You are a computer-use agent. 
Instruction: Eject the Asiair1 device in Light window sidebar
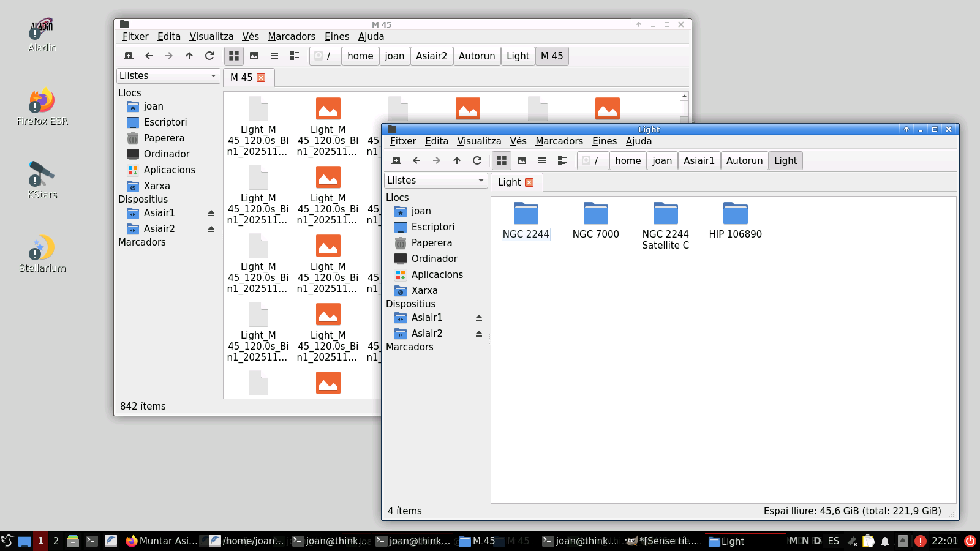coord(479,318)
